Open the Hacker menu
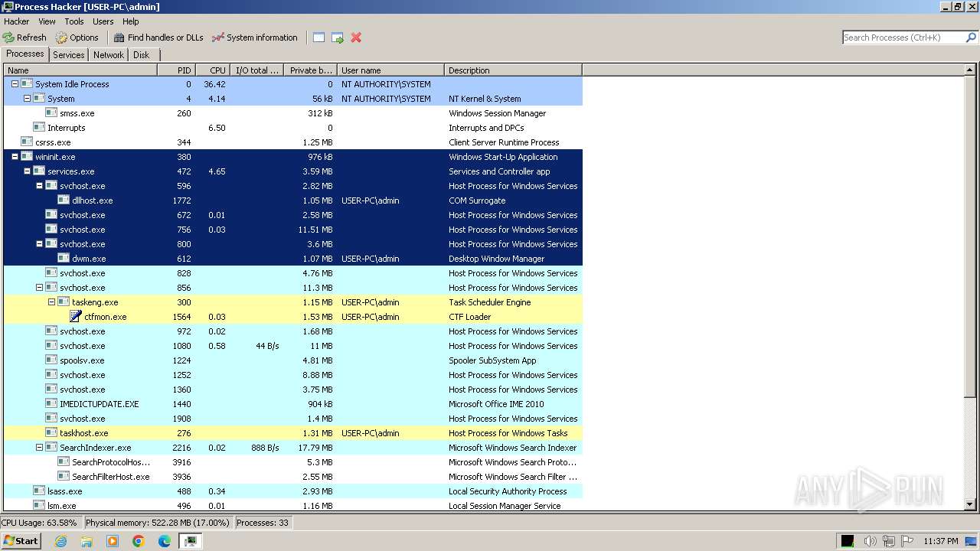The width and height of the screenshot is (980, 551). [x=17, y=21]
